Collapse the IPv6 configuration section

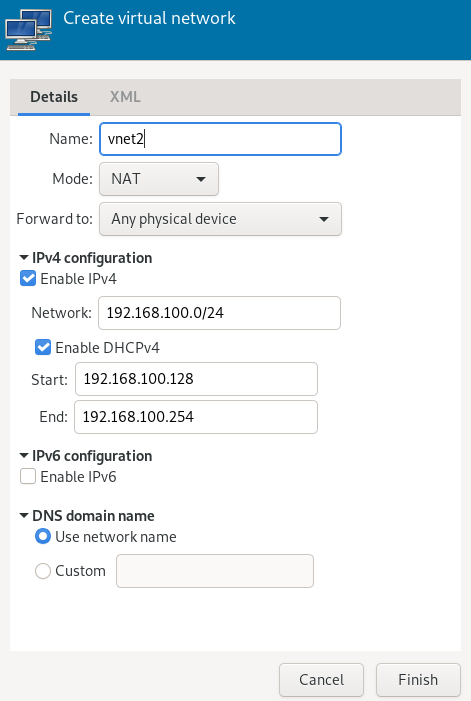coord(24,456)
